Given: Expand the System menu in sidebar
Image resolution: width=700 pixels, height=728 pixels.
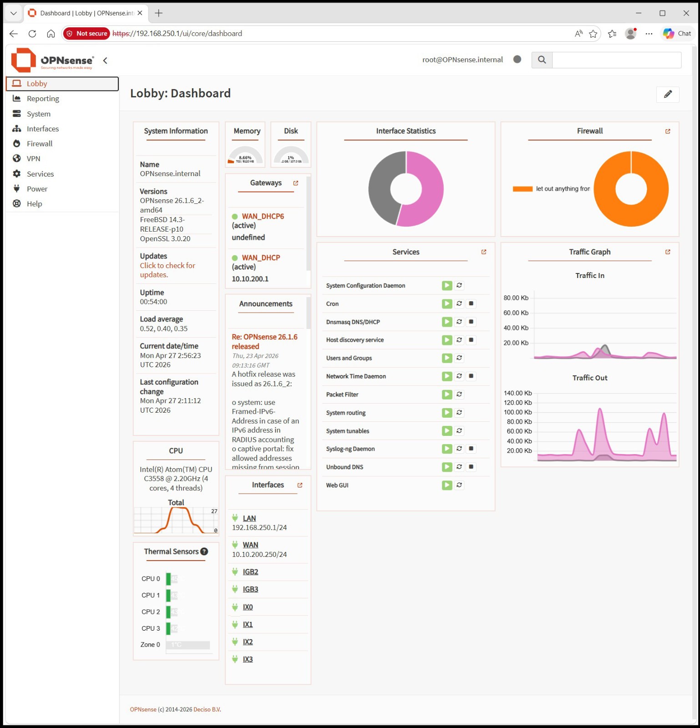Looking at the screenshot, I should [x=62, y=114].
